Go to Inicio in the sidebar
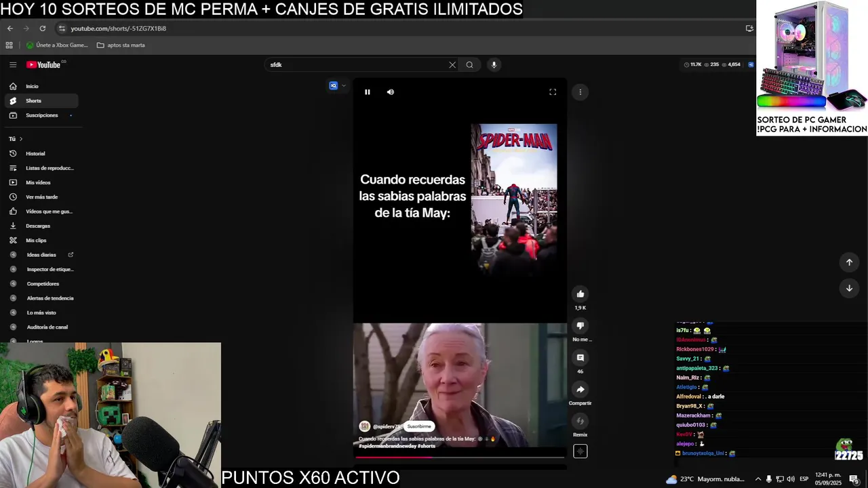This screenshot has height=488, width=868. point(41,86)
